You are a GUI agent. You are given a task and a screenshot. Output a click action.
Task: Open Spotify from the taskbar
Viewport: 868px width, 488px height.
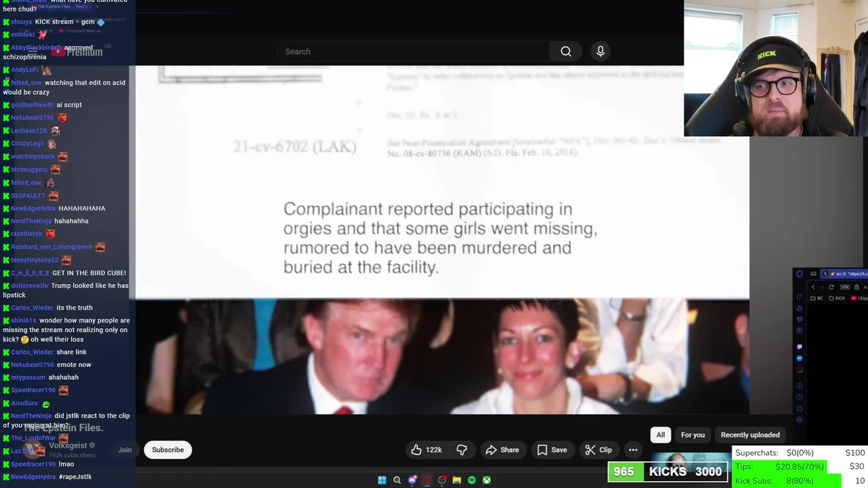coord(472,480)
